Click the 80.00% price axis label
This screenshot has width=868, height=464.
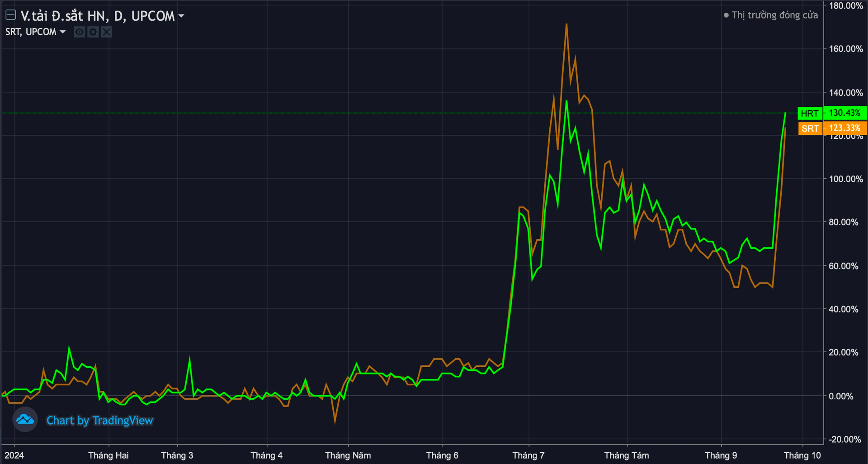point(844,222)
